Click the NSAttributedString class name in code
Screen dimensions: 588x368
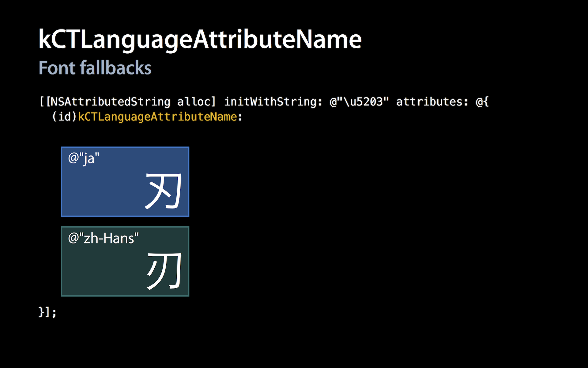pyautogui.click(x=111, y=102)
